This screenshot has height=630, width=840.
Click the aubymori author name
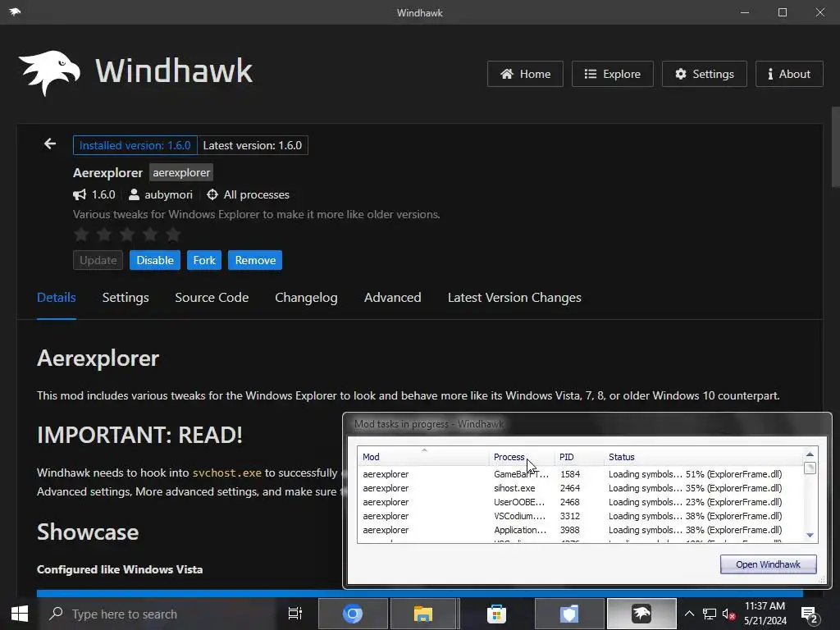pyautogui.click(x=168, y=194)
